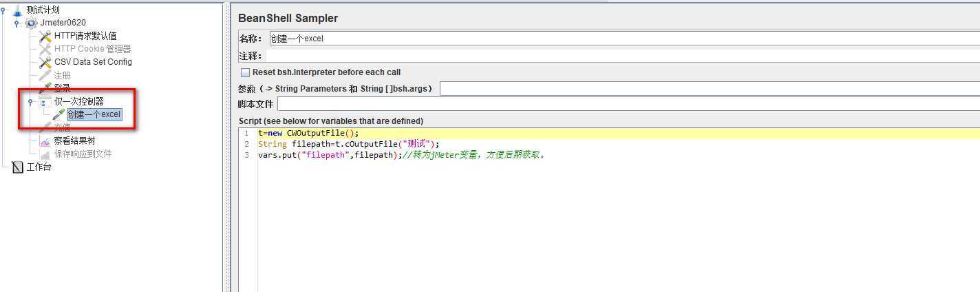The image size is (980, 292).
Task: Collapse the 测试计划 tree node
Action: (x=4, y=10)
